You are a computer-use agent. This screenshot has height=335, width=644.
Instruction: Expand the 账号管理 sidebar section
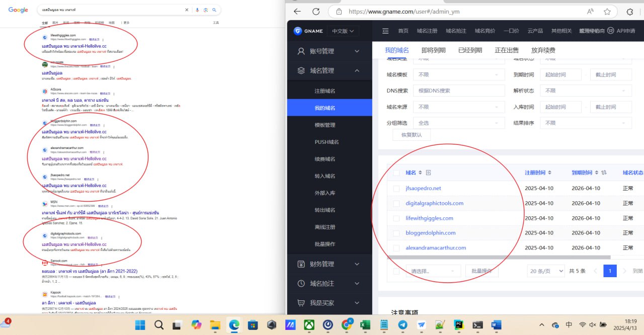click(x=329, y=51)
